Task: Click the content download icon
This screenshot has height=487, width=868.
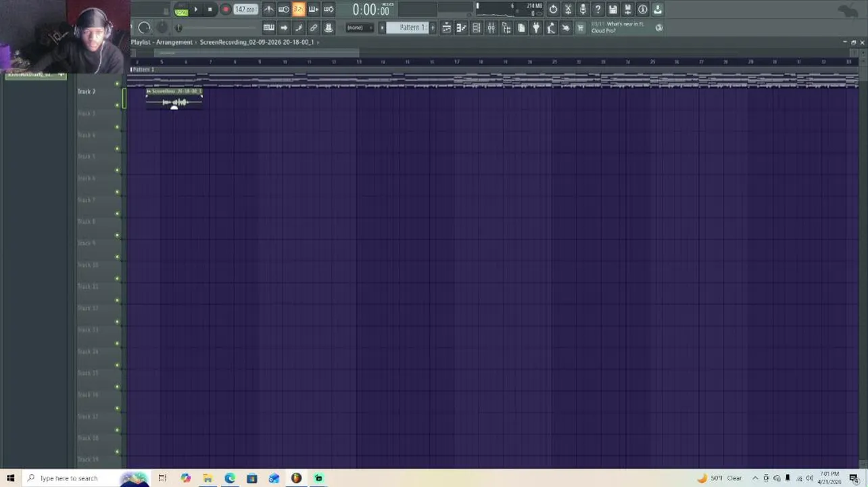Action: click(658, 9)
